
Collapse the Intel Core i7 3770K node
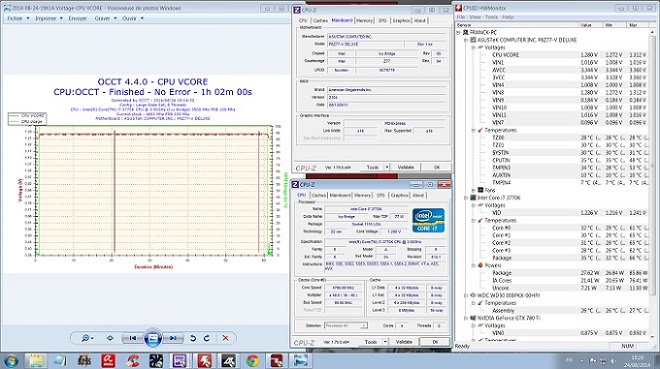(x=466, y=198)
